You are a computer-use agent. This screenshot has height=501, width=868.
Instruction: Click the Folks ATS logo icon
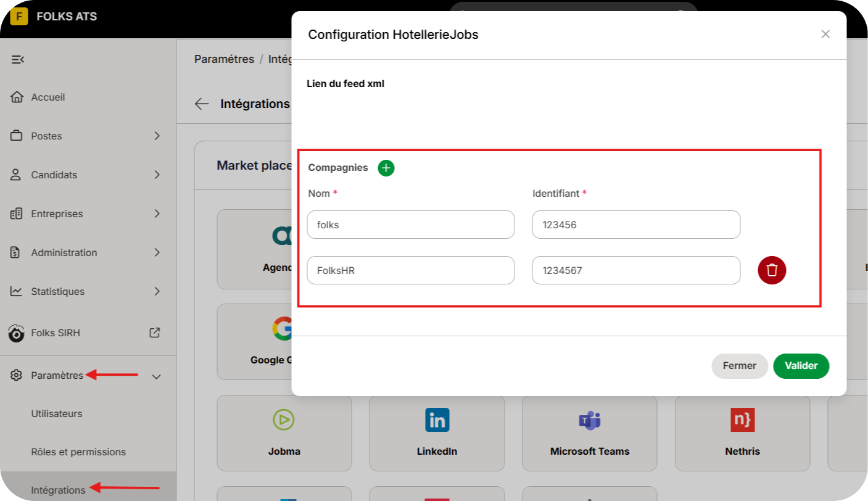[19, 17]
